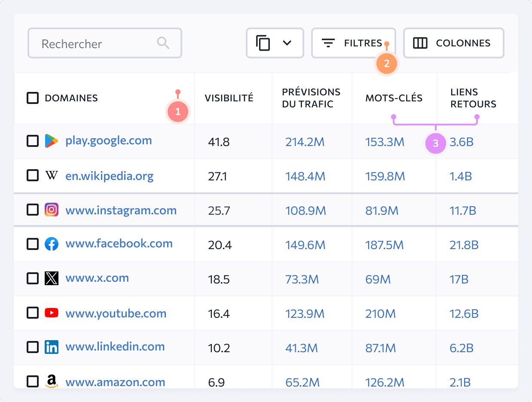Viewport: 532px width, 402px height.
Task: Click keywords value 187.5M
Action: 384,245
